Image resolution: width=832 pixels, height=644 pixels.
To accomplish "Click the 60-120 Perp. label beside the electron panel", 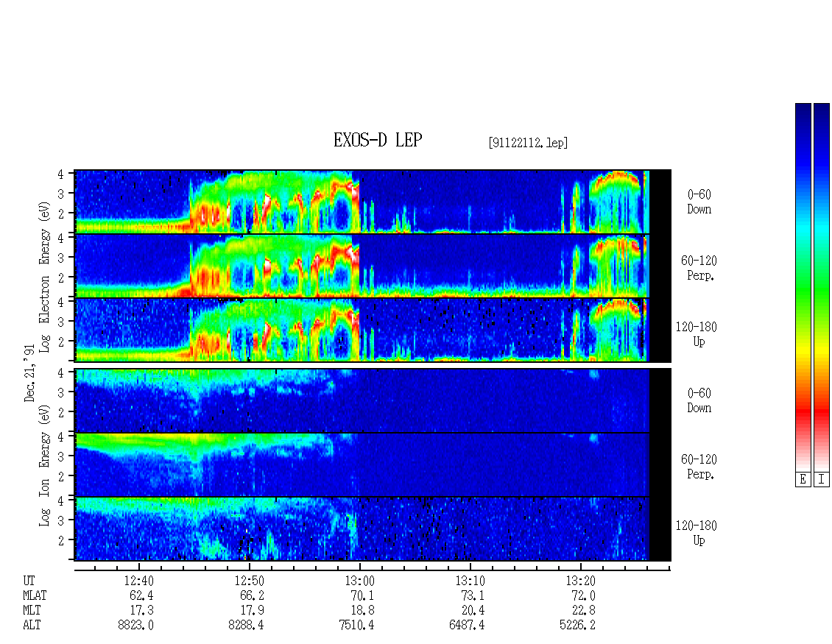I will pos(699,268).
